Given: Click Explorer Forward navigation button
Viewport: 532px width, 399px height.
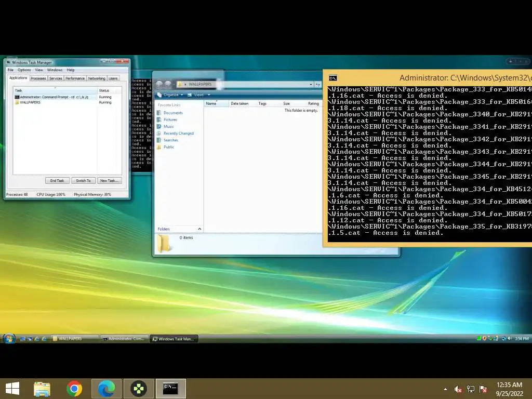Looking at the screenshot, I should 168,84.
